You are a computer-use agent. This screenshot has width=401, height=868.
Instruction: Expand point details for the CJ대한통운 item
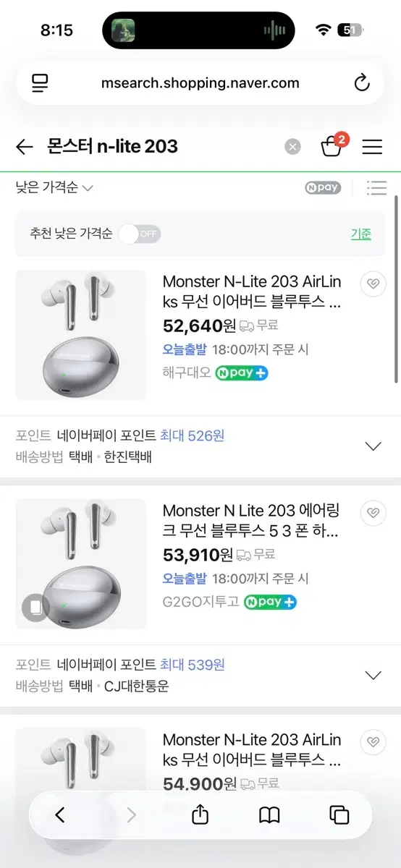373,676
